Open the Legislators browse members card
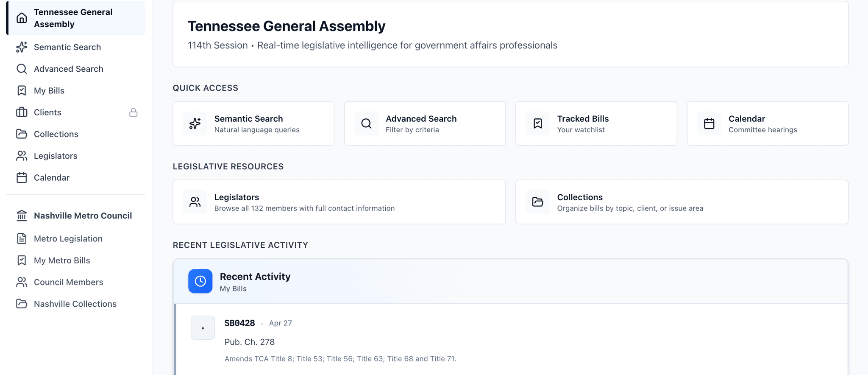This screenshot has height=375, width=868. (339, 202)
